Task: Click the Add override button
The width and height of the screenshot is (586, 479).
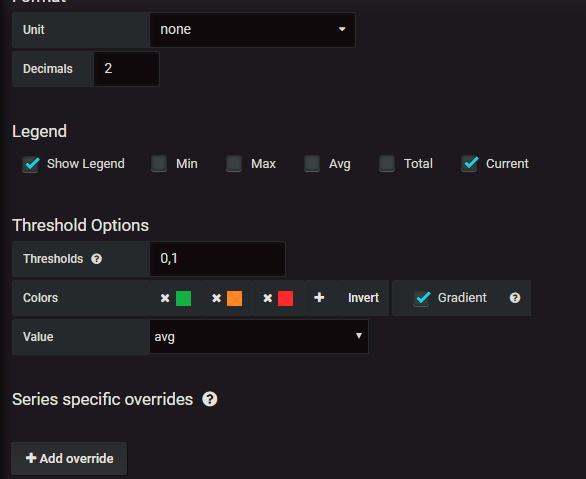Action: coord(69,458)
